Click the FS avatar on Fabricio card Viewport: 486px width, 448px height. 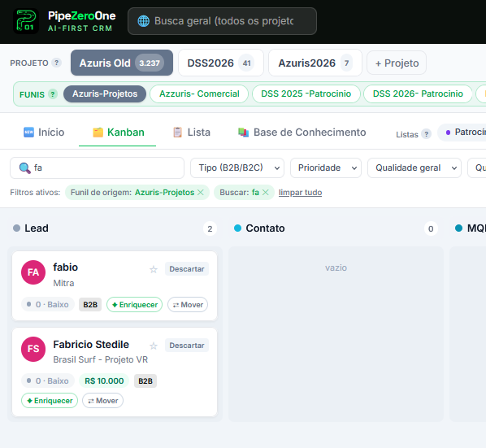pyautogui.click(x=33, y=349)
